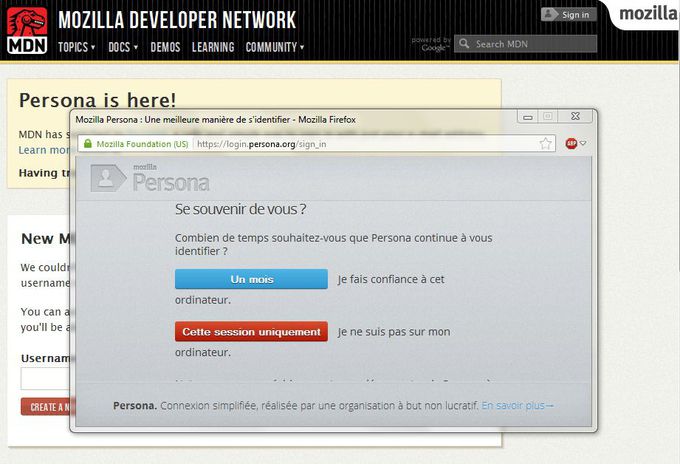Expand the COMMUNITY menu
This screenshot has width=680, height=464.
[x=275, y=47]
